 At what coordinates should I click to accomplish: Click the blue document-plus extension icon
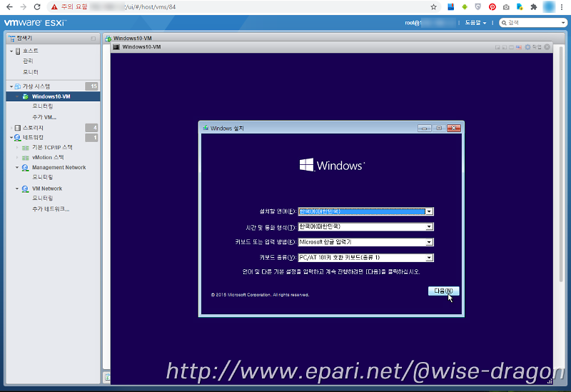520,7
